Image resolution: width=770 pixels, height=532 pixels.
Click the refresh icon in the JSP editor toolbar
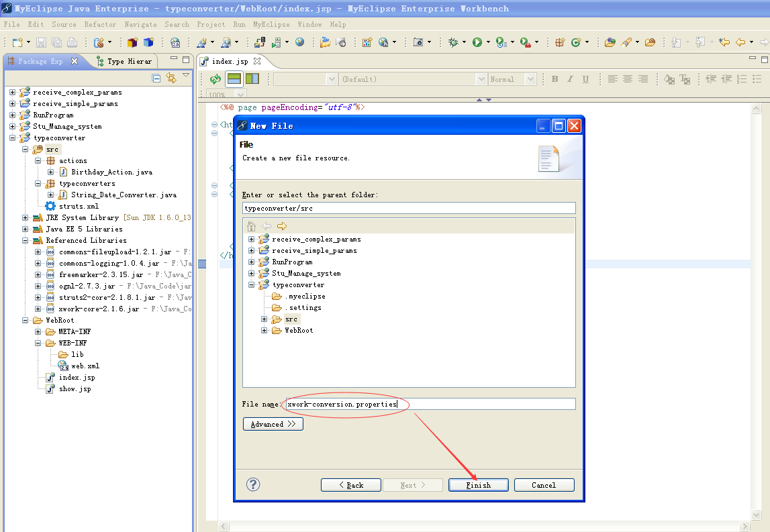[215, 79]
